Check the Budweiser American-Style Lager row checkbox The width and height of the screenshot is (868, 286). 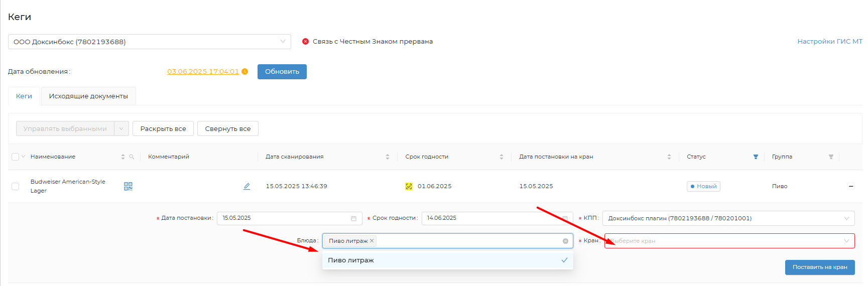[x=15, y=186]
